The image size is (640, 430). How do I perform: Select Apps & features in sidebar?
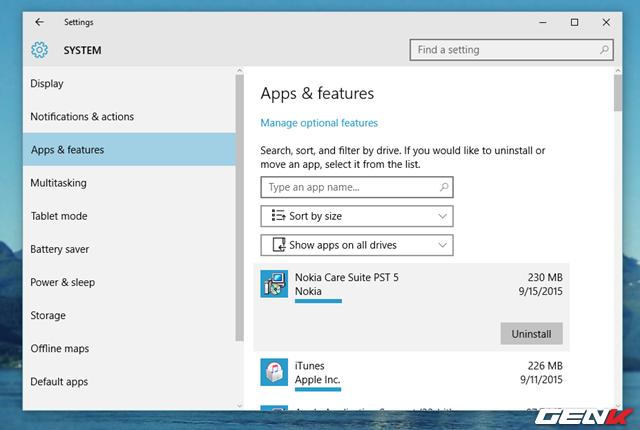(x=129, y=149)
